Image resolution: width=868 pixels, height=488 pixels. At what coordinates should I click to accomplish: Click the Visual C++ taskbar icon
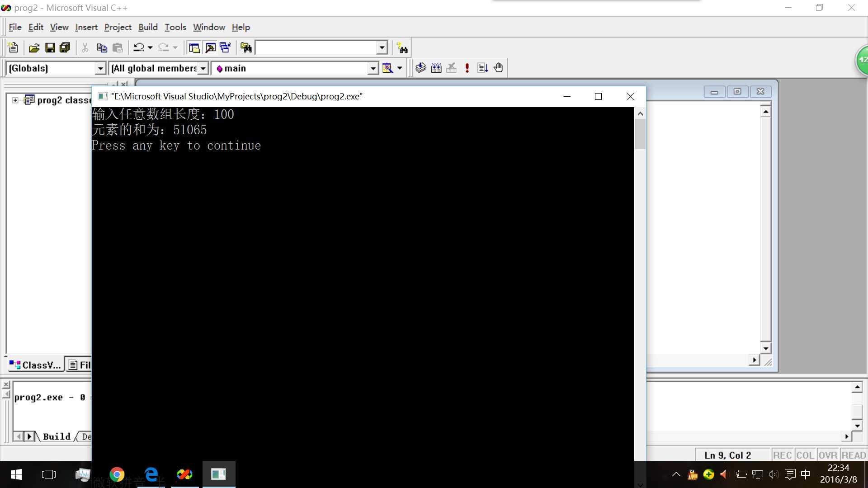pyautogui.click(x=184, y=474)
